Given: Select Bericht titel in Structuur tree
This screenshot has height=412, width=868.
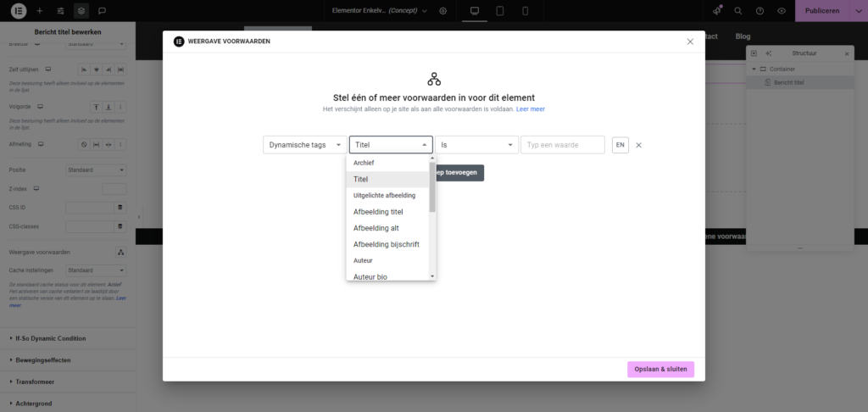Looking at the screenshot, I should point(800,82).
